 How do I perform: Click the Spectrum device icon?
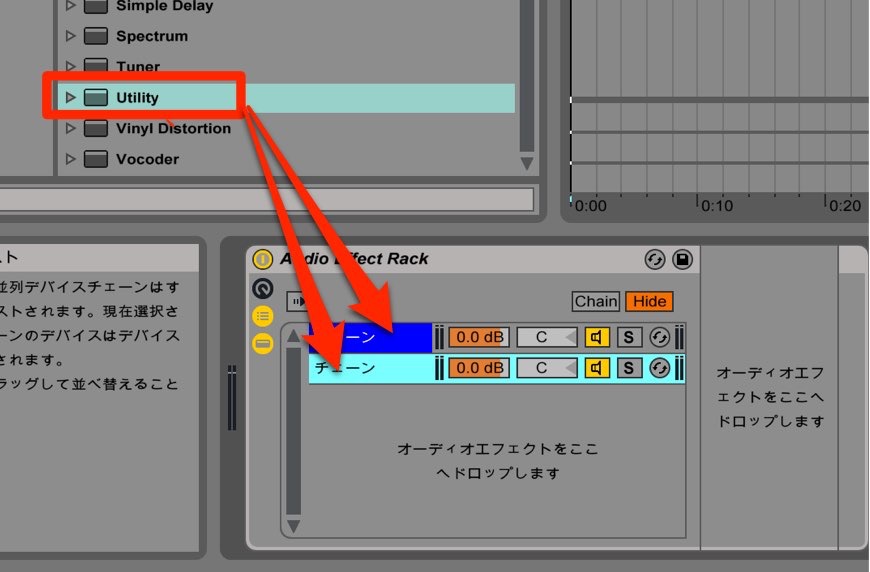[x=95, y=36]
